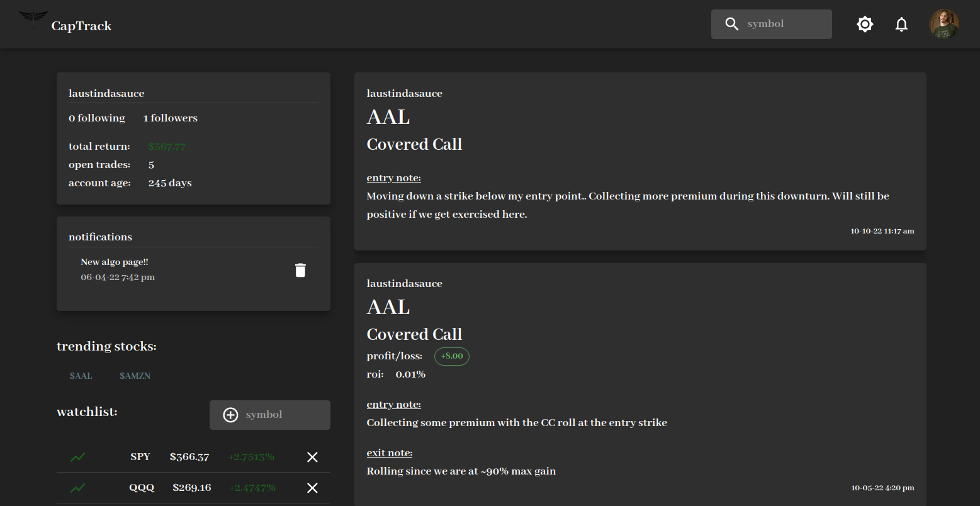Open the notifications bell icon

click(x=901, y=25)
